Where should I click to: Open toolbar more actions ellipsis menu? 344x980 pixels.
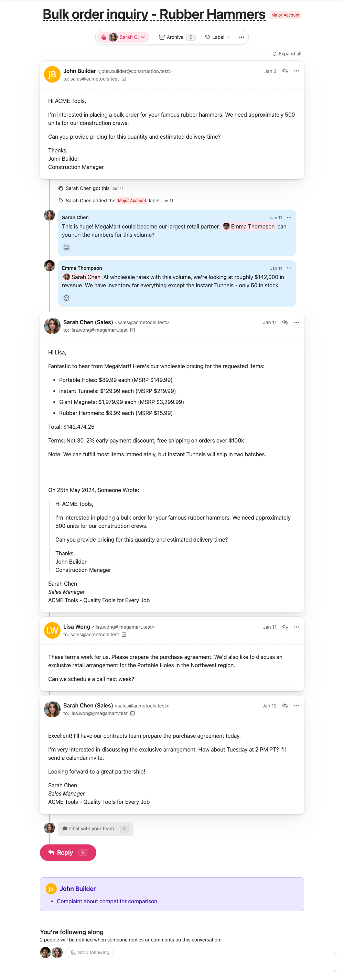click(x=241, y=37)
